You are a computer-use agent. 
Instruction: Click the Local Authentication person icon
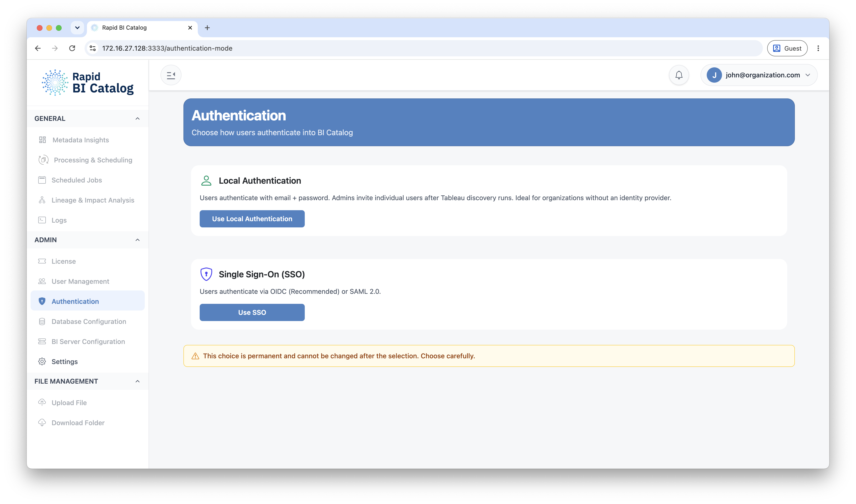point(206,181)
